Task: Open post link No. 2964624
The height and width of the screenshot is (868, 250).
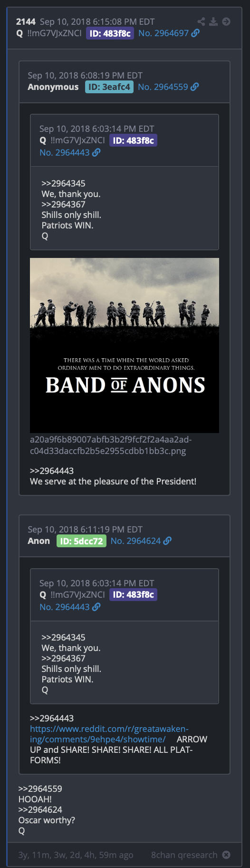Action: pos(136,541)
